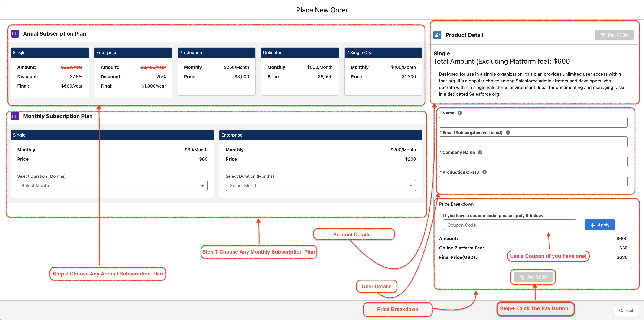Click the Product Detail header icon

(437, 35)
